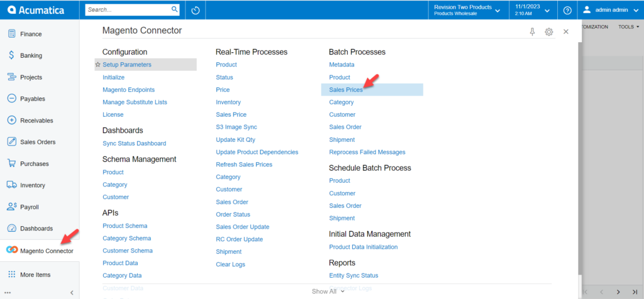Open S3 Image Sync link
Screen dimensions: 644x299
pyautogui.click(x=236, y=127)
